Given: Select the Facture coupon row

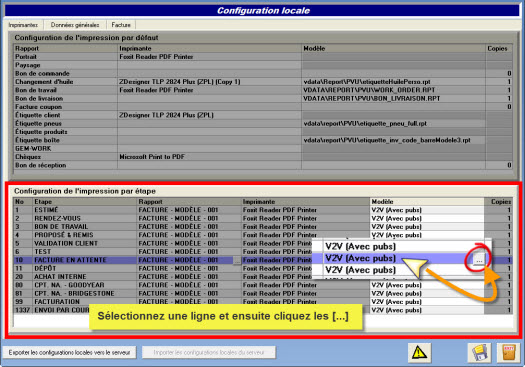Looking at the screenshot, I should [262, 107].
